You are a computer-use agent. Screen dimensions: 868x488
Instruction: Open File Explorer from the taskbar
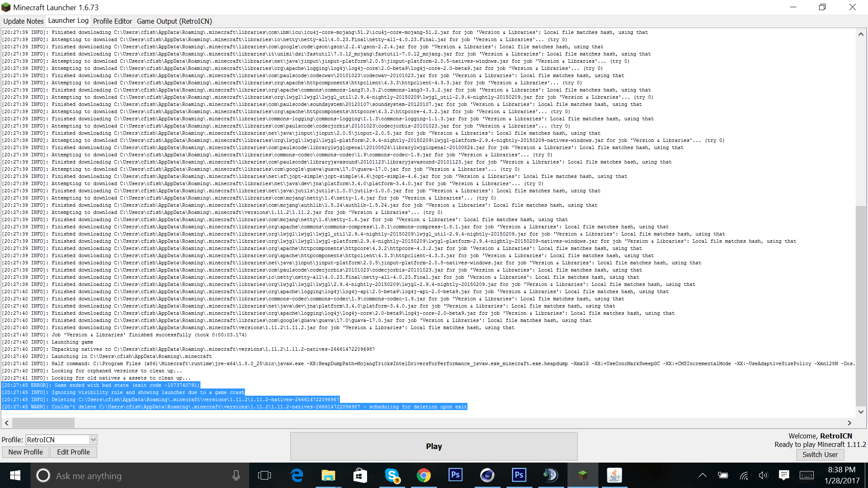(328, 475)
